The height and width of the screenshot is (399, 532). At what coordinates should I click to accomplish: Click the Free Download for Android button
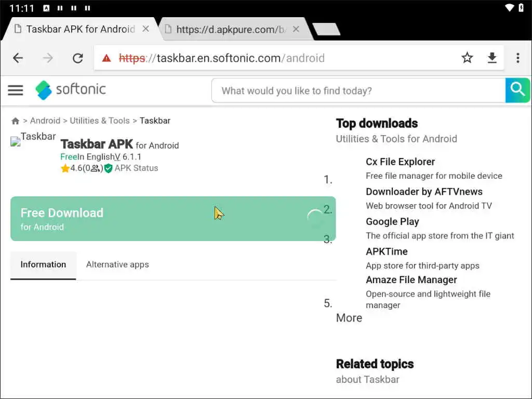click(x=173, y=219)
